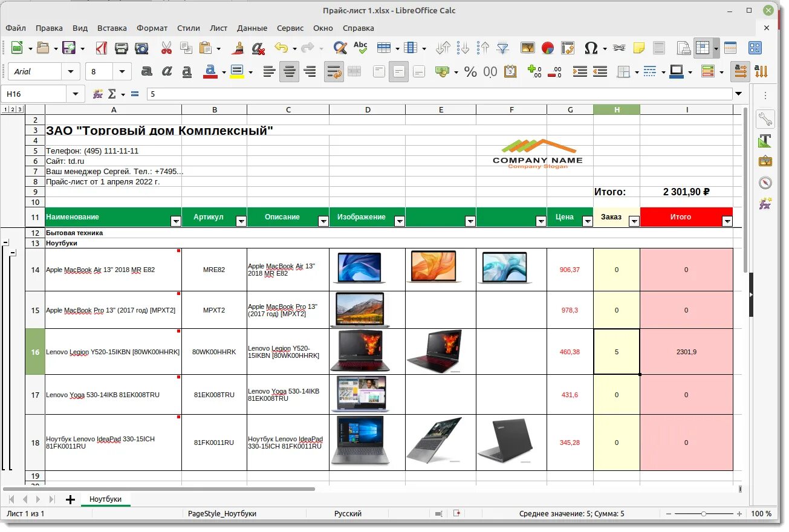This screenshot has height=532, width=789.
Task: Clear direct formatting
Action: click(x=258, y=48)
